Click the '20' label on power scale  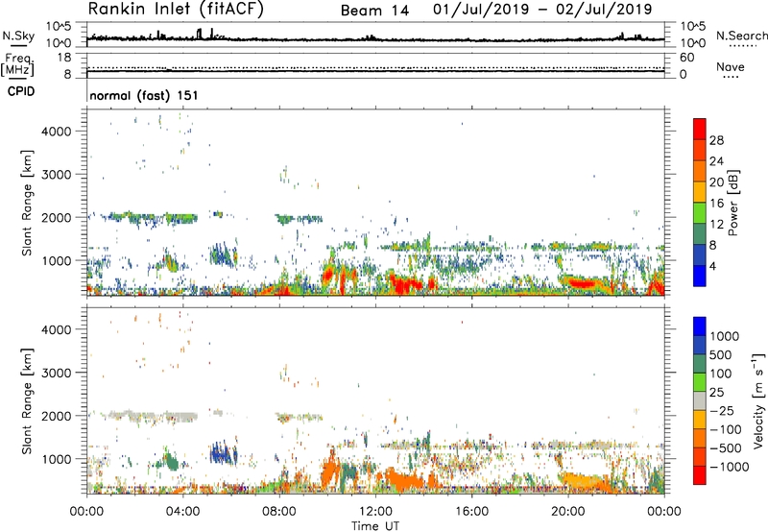716,182
